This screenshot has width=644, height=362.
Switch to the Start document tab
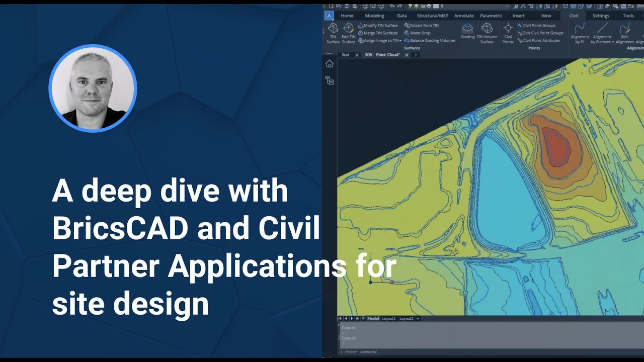[x=346, y=55]
